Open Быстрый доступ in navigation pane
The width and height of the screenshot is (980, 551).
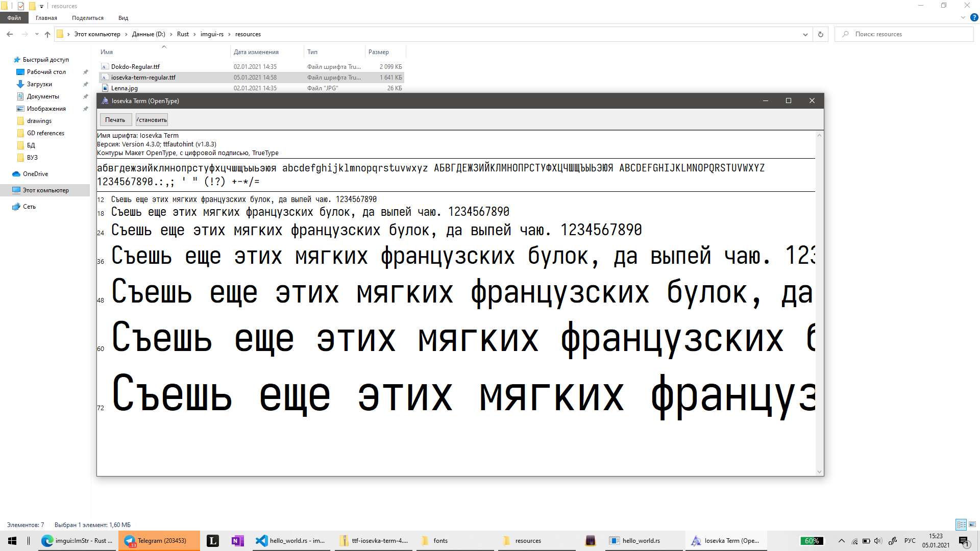coord(45,60)
